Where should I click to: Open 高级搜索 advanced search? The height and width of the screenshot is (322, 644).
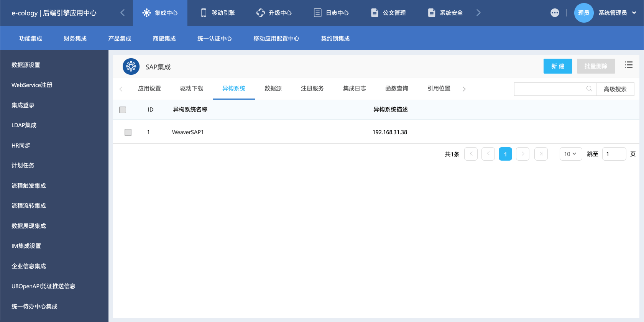pos(615,89)
